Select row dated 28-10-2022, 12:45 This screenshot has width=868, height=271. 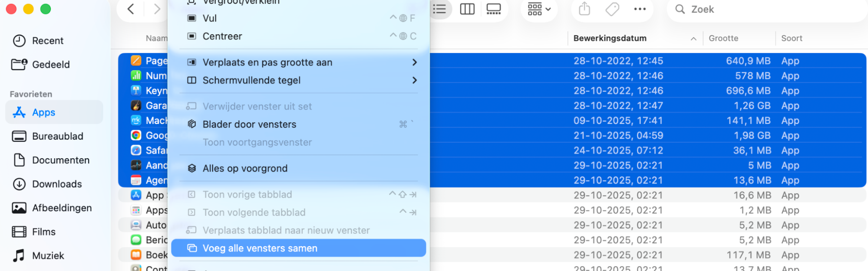492,61
